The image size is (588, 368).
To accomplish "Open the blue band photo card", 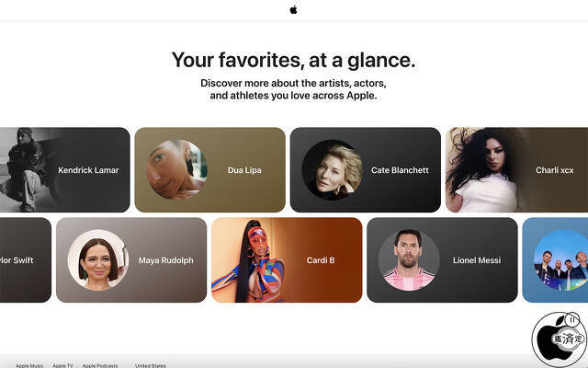I will pyautogui.click(x=555, y=259).
